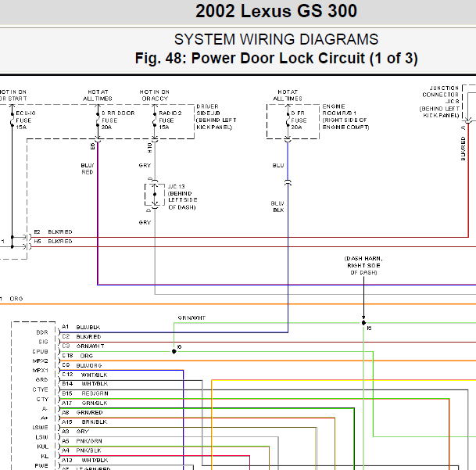Screen dimensions: 476x470
Task: Click the 'C3 GRN/WHT' terminal row
Action: (x=83, y=346)
